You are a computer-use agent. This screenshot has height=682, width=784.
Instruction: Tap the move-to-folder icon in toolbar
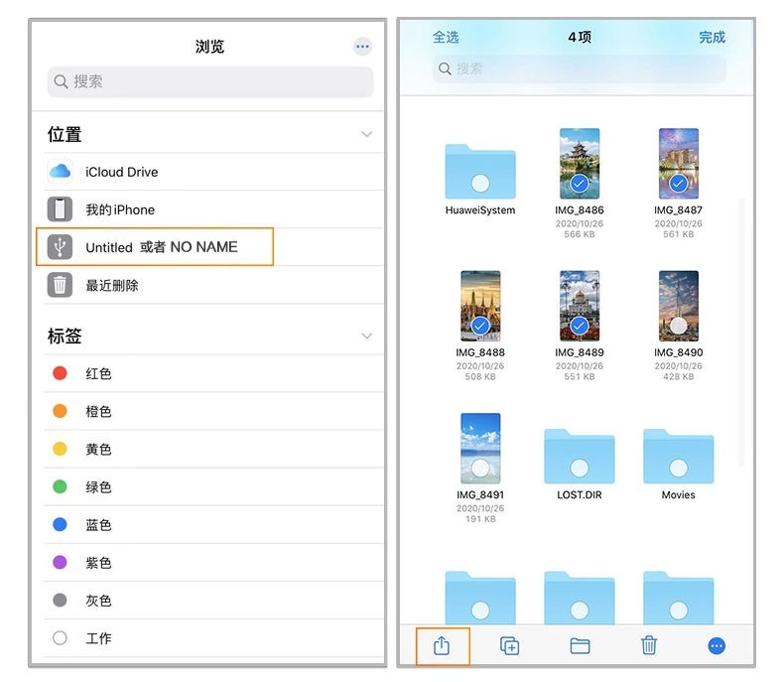[580, 646]
